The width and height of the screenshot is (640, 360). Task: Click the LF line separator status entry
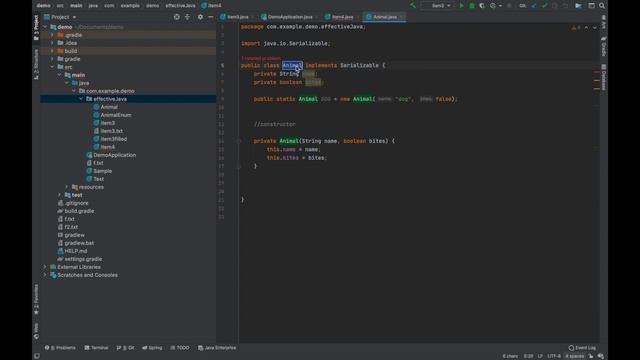[x=540, y=356]
